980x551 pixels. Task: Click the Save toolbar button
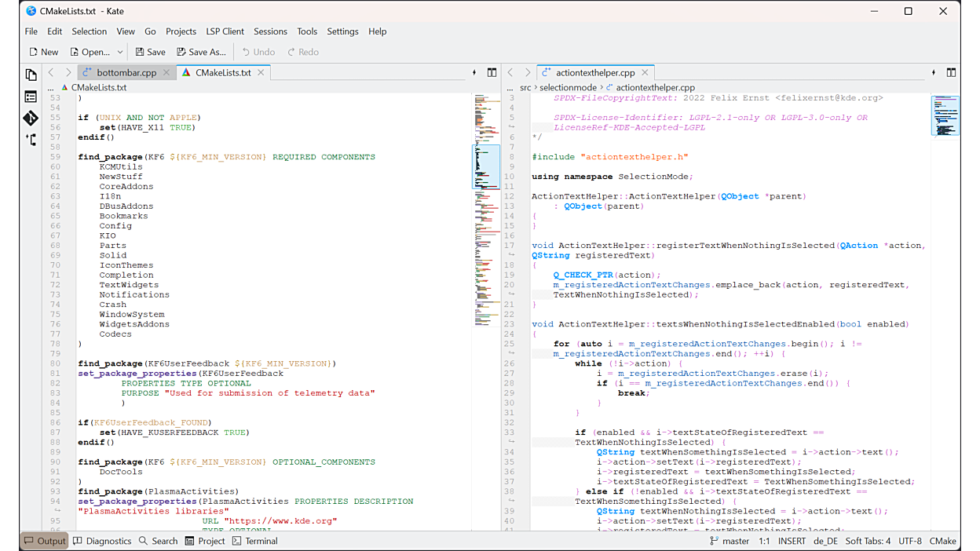(x=150, y=52)
